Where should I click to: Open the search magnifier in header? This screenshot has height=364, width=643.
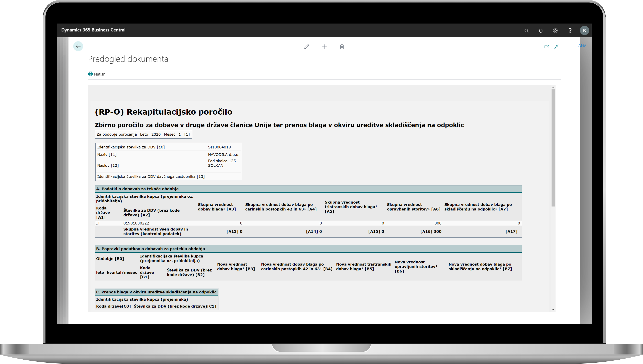point(526,30)
